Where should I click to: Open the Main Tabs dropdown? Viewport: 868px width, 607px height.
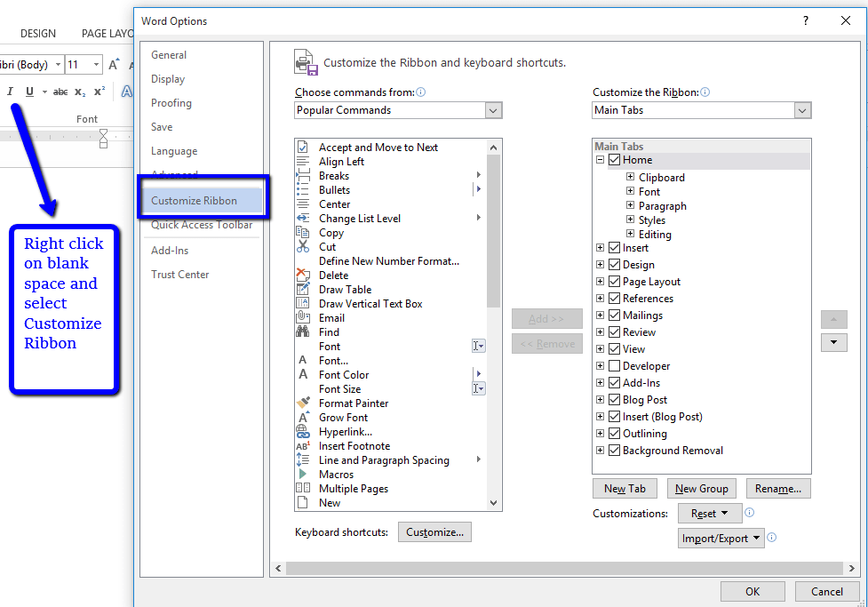pos(801,110)
